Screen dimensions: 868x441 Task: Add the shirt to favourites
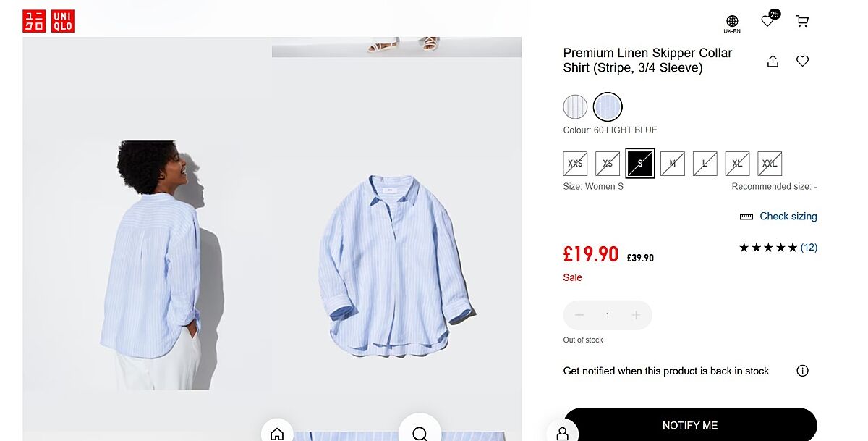pyautogui.click(x=802, y=62)
